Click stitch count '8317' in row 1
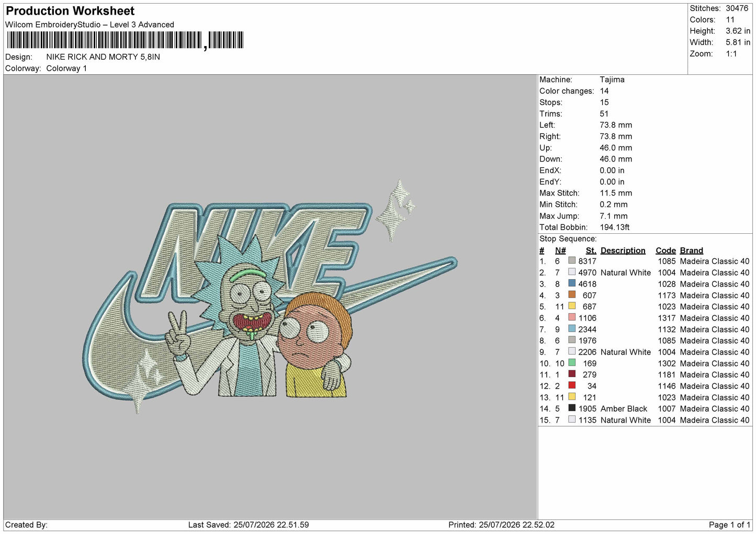The width and height of the screenshot is (756, 534). click(587, 262)
